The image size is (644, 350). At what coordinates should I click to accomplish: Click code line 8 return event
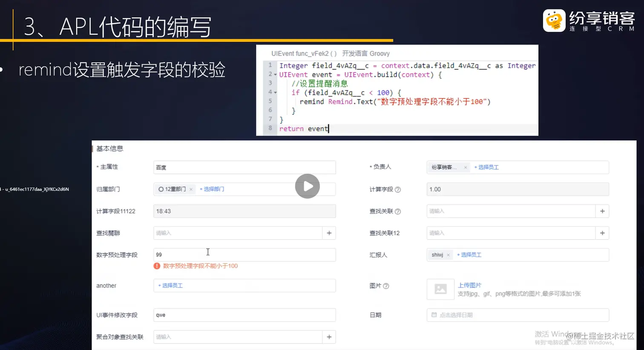[304, 129]
